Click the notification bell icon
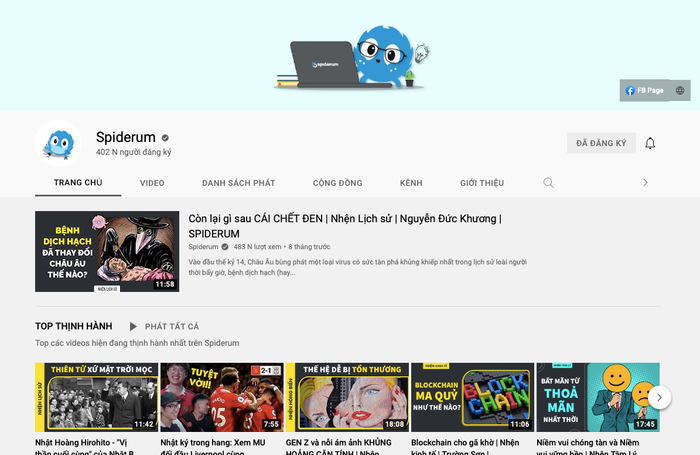700x455 pixels. pyautogui.click(x=650, y=143)
